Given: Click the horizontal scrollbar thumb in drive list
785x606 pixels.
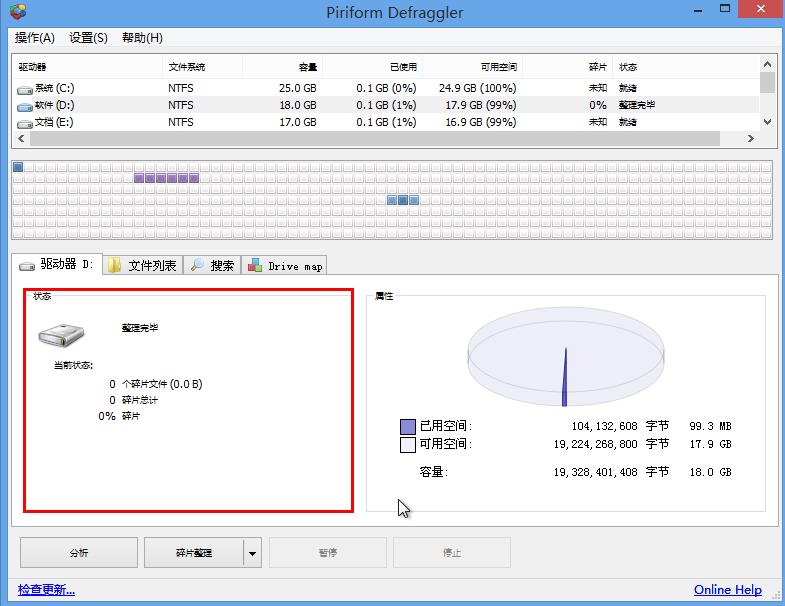Looking at the screenshot, I should click(x=374, y=139).
